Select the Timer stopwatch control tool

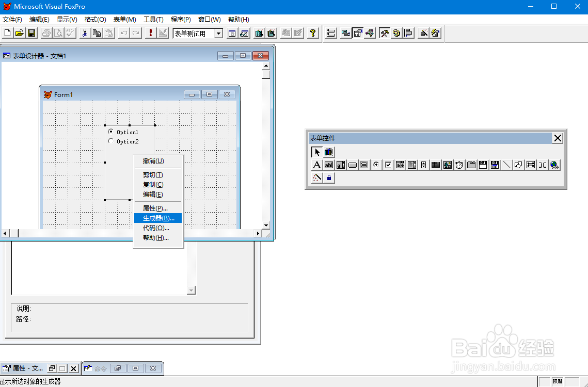pyautogui.click(x=459, y=165)
